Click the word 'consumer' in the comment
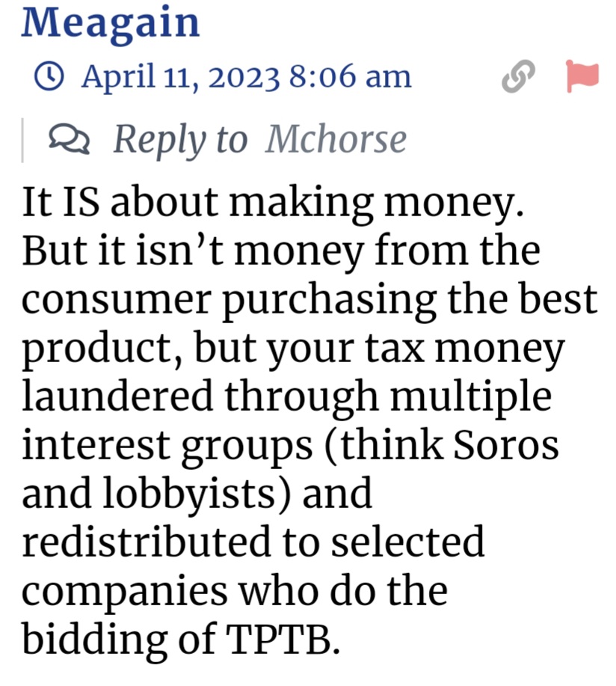This screenshot has width=616, height=686. click(x=116, y=301)
